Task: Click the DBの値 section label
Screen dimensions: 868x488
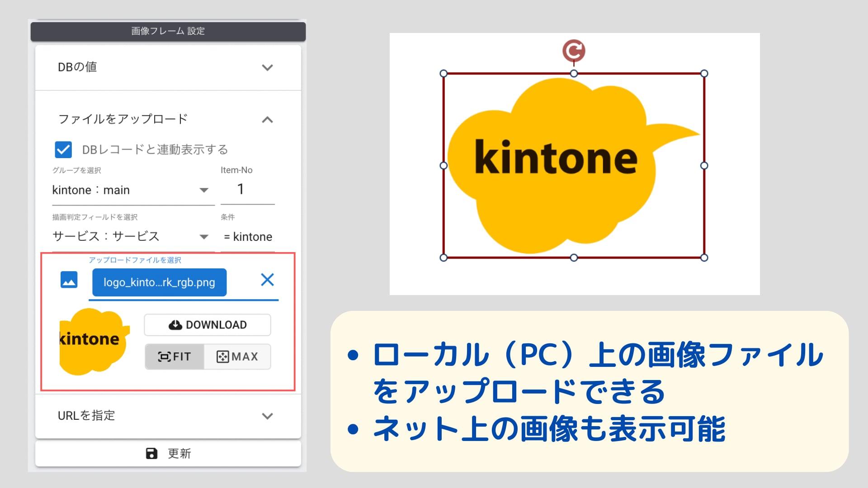Action: click(77, 67)
